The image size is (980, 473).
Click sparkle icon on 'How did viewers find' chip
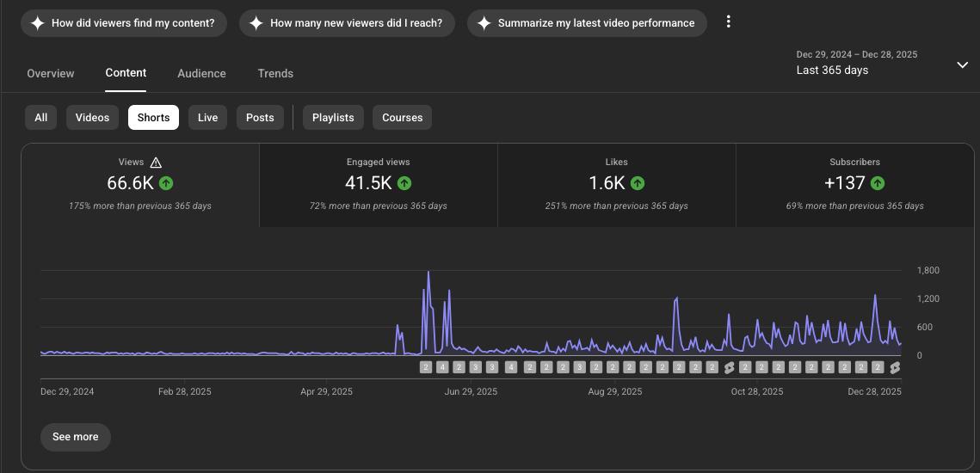[x=37, y=23]
